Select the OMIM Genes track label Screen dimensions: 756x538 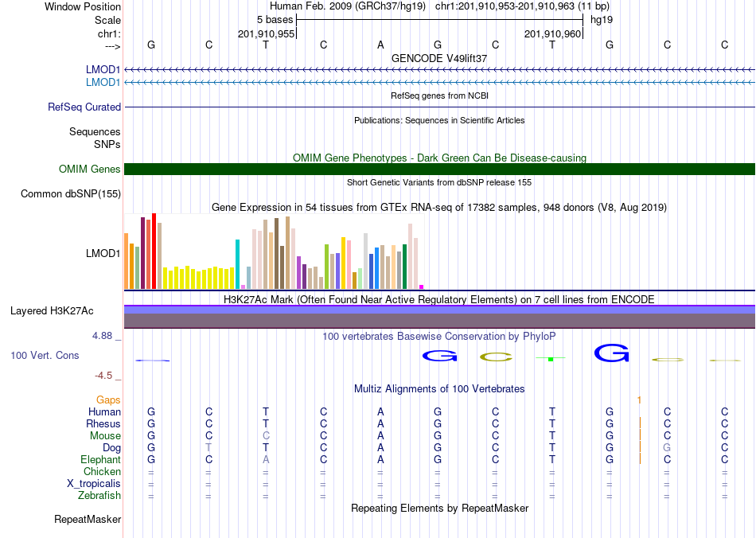[x=89, y=170]
